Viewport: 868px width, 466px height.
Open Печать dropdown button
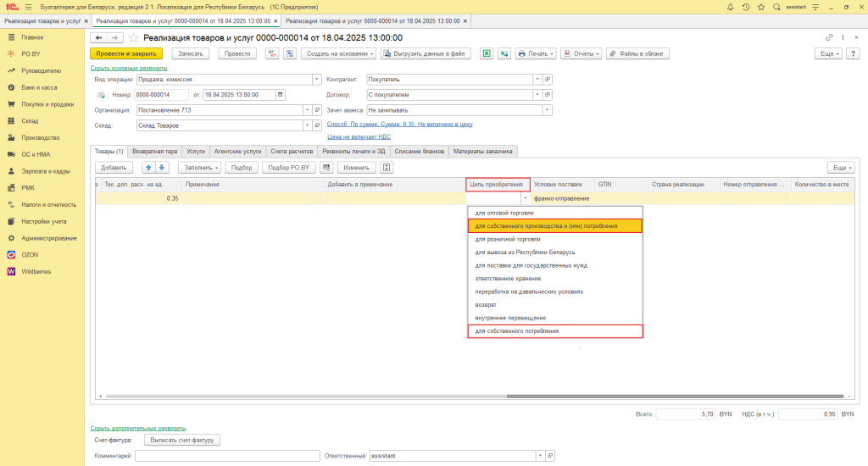coord(536,53)
